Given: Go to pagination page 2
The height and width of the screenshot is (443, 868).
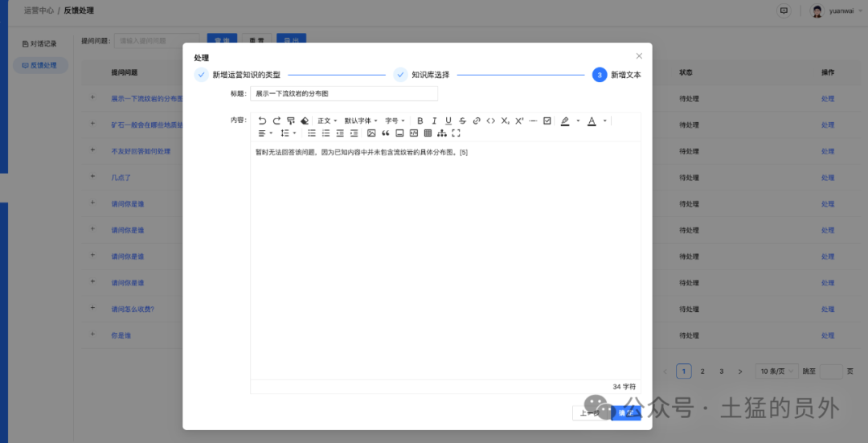Looking at the screenshot, I should pos(702,371).
